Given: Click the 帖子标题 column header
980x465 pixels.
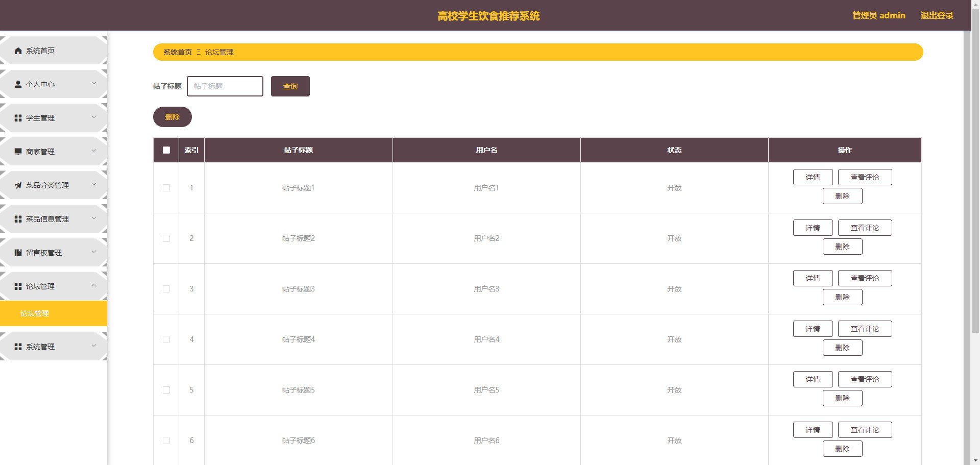Looking at the screenshot, I should [x=299, y=150].
